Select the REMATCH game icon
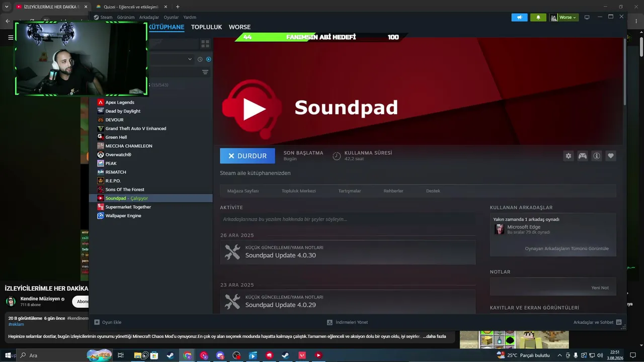Screen dimensions: 644x362 coord(101,172)
